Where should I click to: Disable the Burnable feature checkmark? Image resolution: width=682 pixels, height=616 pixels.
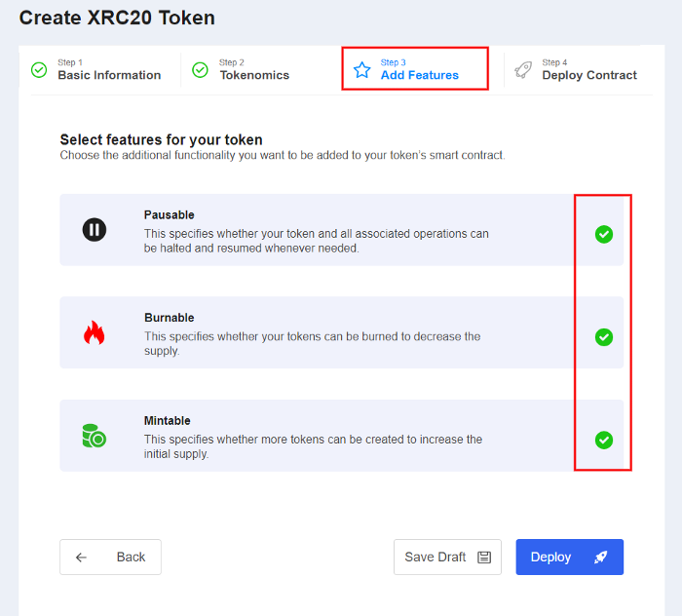pyautogui.click(x=604, y=337)
